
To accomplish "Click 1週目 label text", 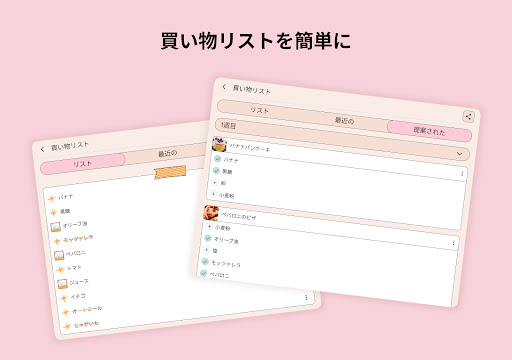I will point(228,125).
